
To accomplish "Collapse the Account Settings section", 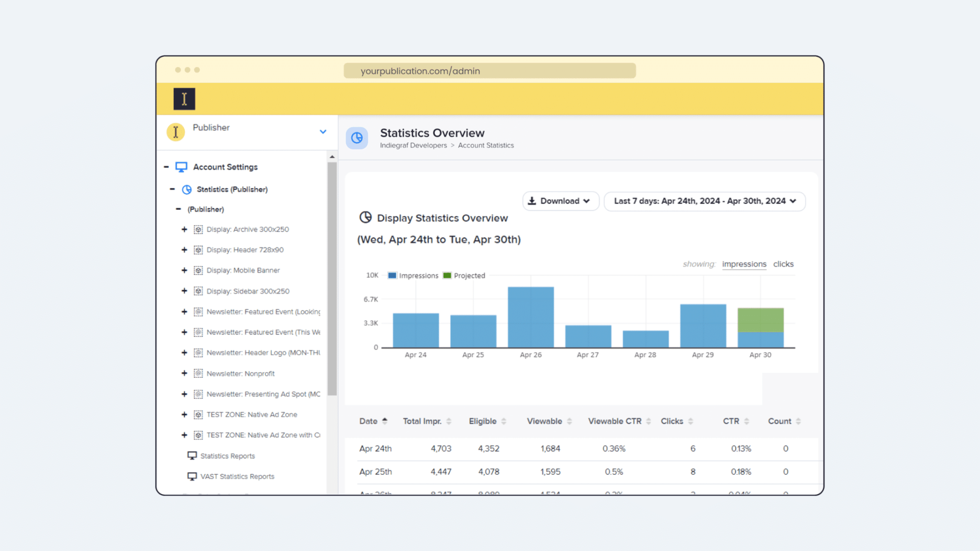I will click(x=166, y=166).
